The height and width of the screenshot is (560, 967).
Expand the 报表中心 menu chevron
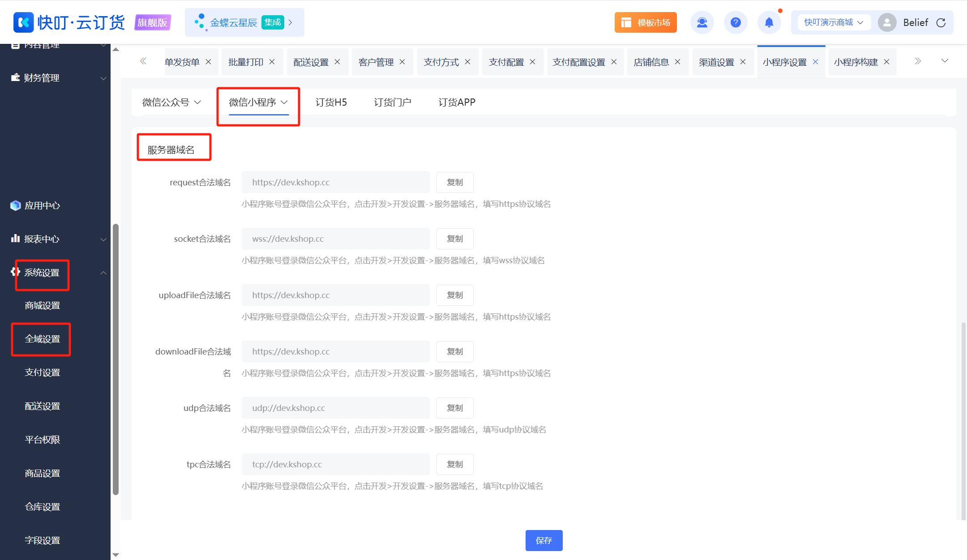pyautogui.click(x=103, y=239)
